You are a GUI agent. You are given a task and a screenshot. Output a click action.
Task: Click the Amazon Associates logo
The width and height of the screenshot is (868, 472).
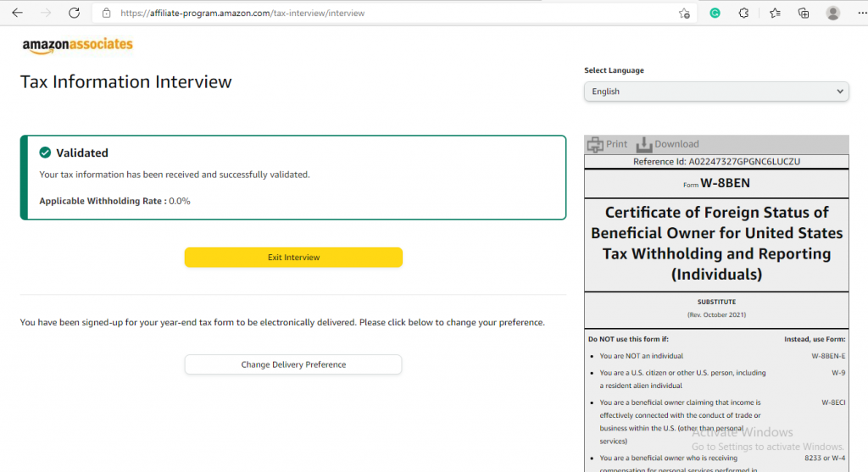pos(77,46)
